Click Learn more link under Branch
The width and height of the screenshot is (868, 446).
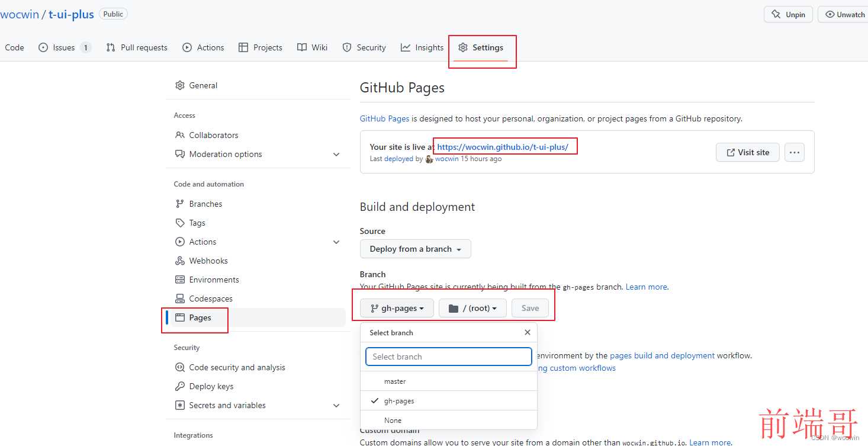647,287
